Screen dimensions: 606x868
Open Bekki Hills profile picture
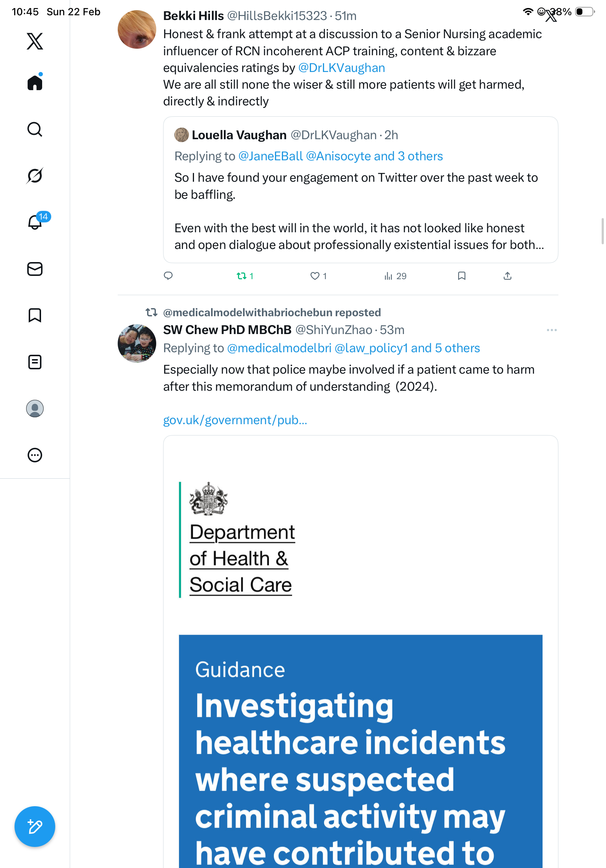tap(137, 29)
